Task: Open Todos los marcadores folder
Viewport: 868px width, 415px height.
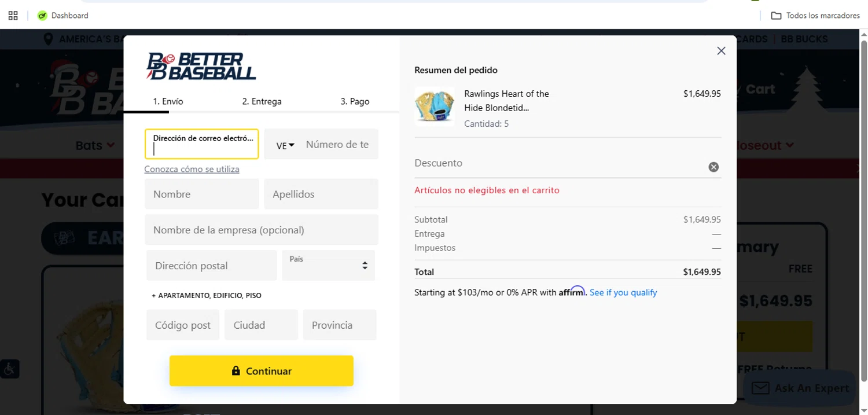Action: (x=815, y=16)
